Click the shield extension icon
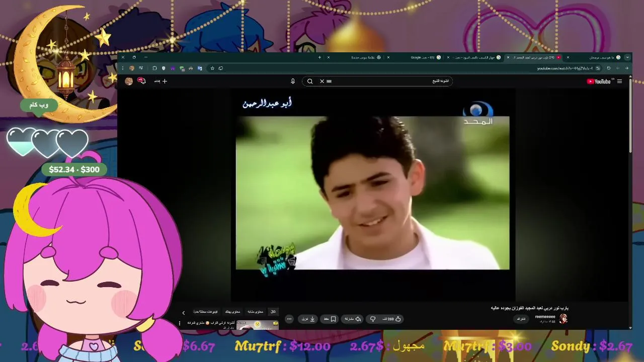This screenshot has height=362, width=644. click(164, 68)
